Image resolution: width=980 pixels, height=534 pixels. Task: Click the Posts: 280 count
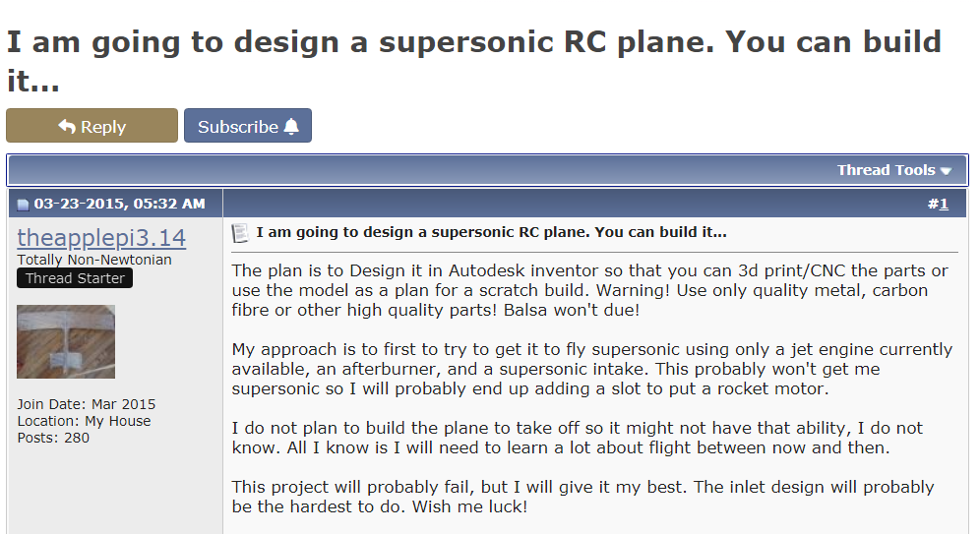click(x=53, y=438)
